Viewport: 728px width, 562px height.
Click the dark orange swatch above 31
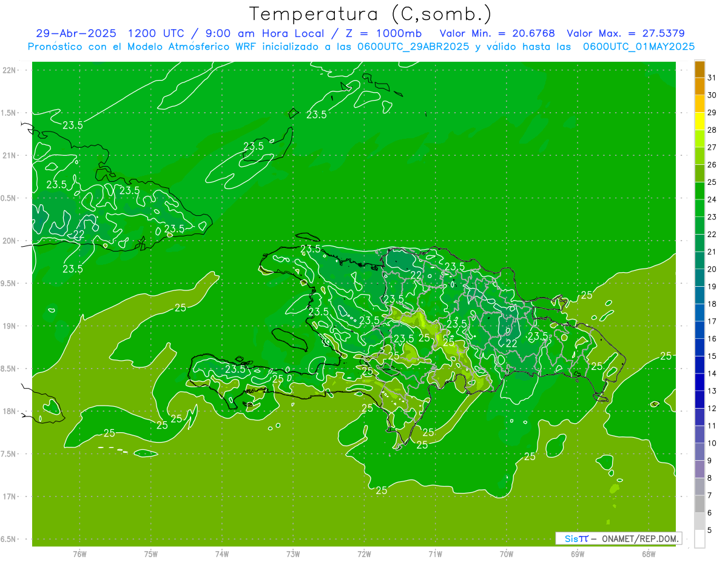coord(699,69)
